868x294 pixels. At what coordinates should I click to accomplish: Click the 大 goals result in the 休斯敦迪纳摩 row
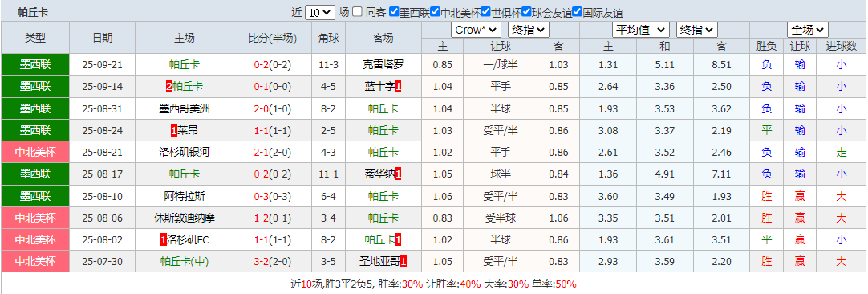[x=841, y=218]
